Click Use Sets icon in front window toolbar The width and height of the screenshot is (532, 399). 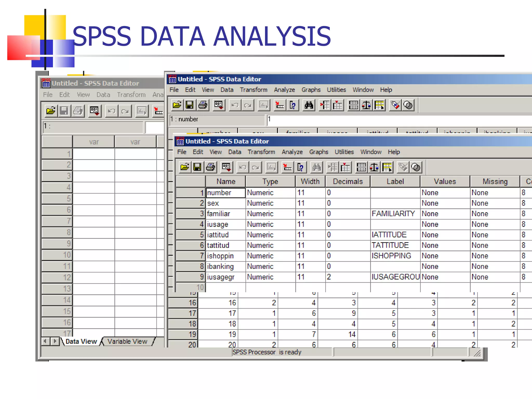(416, 167)
